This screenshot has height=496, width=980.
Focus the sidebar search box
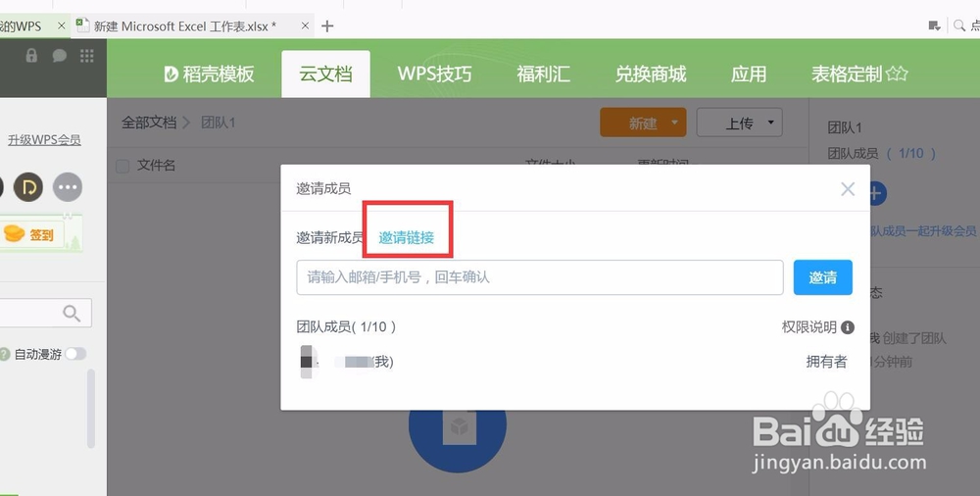pyautogui.click(x=44, y=313)
